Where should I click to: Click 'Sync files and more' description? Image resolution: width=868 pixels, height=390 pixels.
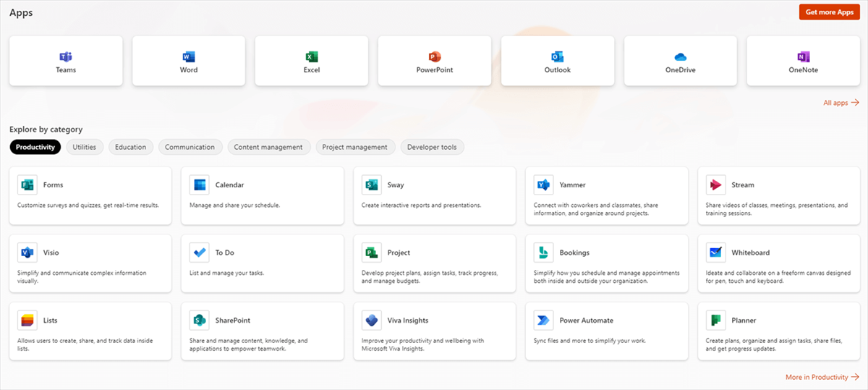(x=590, y=341)
